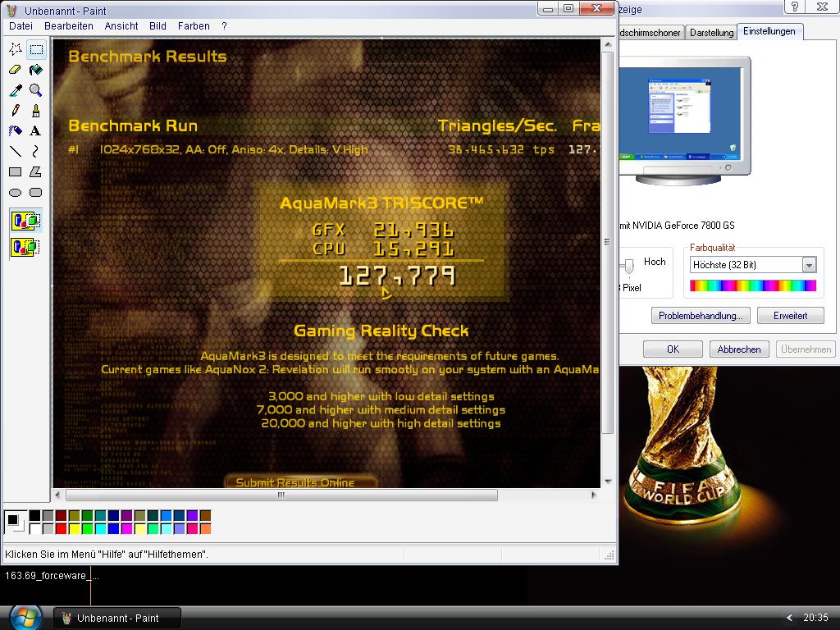Switch to the Bildschirmschoner tab
Viewport: 840px width, 630px height.
click(x=651, y=33)
